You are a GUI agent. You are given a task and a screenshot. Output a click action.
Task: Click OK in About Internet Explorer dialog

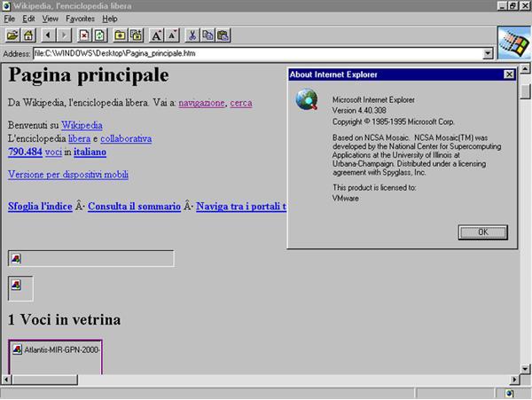483,232
